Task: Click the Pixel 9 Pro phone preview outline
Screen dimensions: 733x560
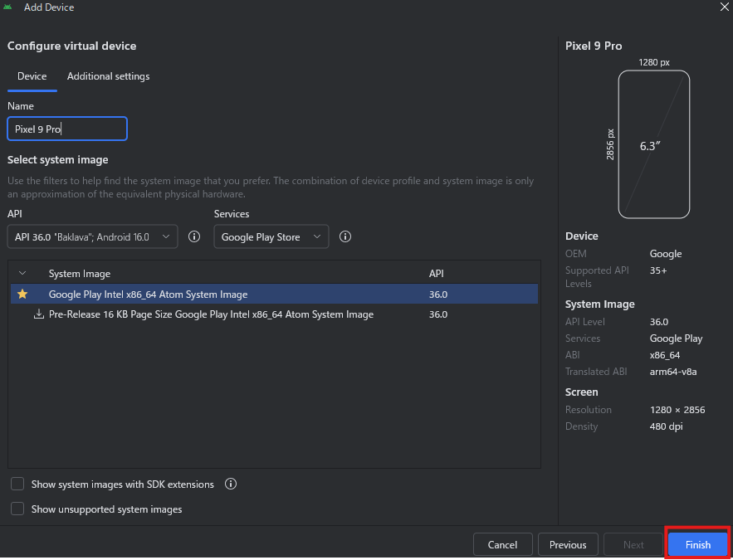Action: pyautogui.click(x=654, y=144)
